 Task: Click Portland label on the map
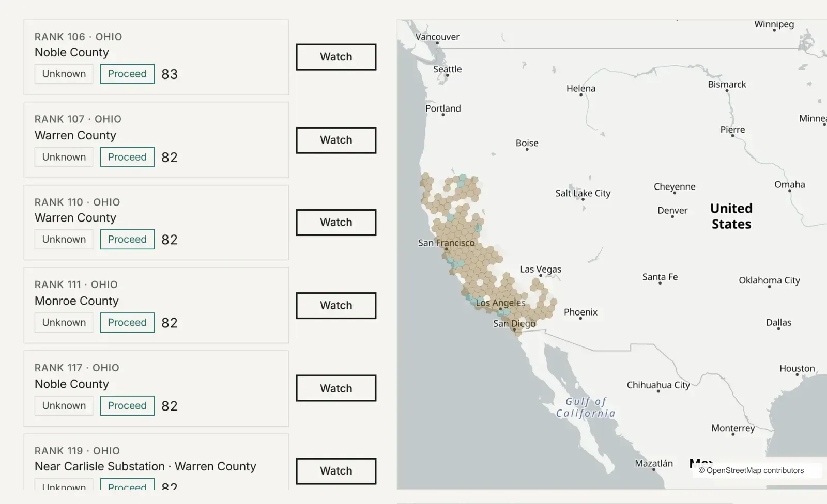coord(443,108)
